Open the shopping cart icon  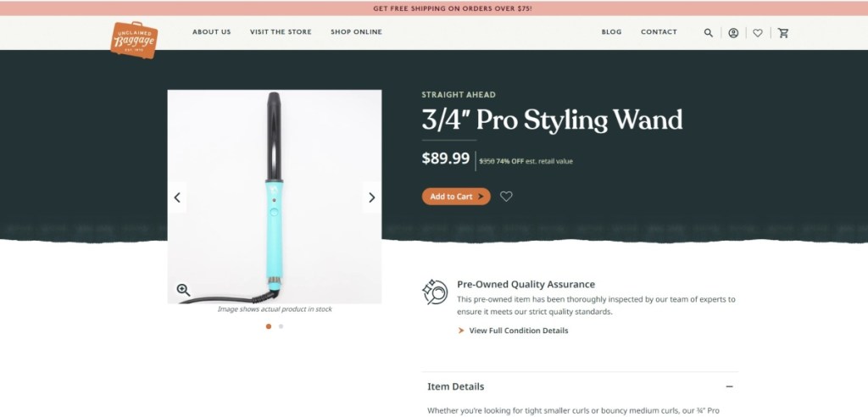click(783, 33)
